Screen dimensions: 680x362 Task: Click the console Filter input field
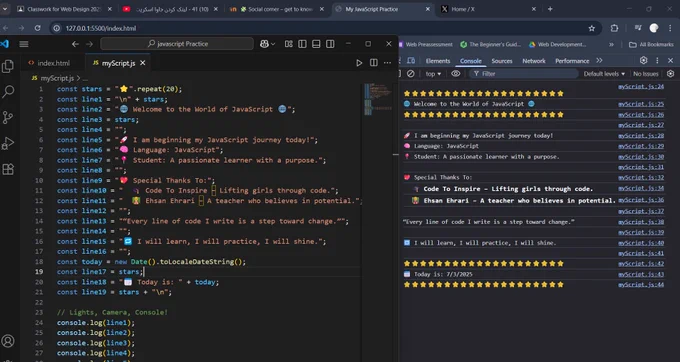523,74
